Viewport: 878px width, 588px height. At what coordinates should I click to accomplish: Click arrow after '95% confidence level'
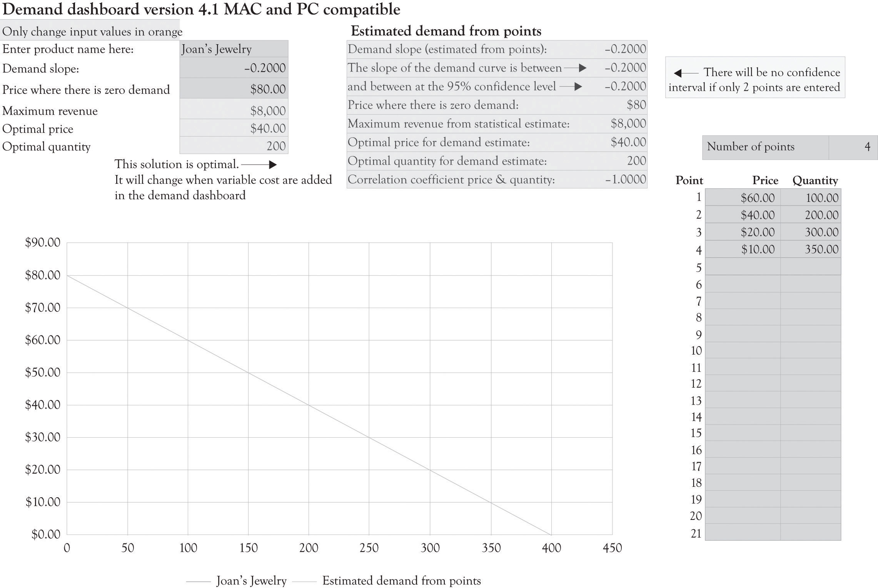tap(571, 87)
